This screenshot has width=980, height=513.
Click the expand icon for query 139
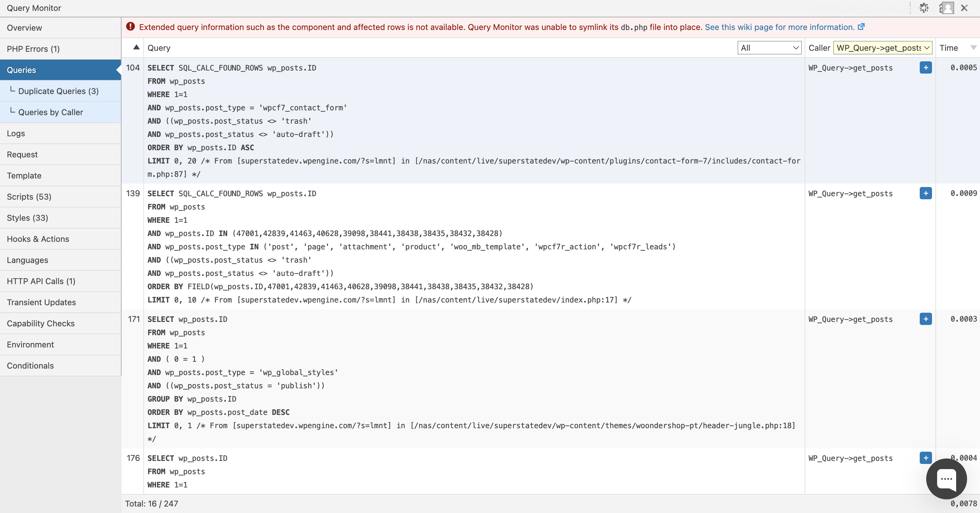click(x=926, y=193)
